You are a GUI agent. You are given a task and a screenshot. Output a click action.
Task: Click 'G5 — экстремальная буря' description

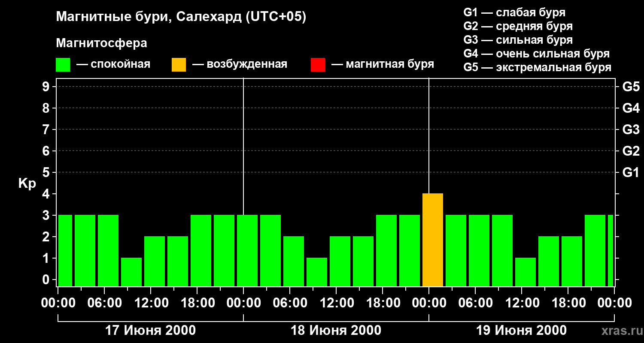tap(538, 67)
